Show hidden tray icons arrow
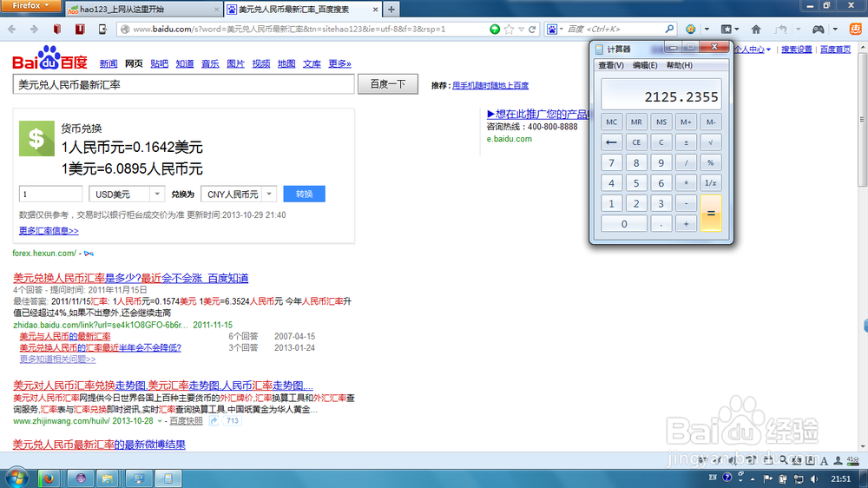This screenshot has height=488, width=868. click(753, 478)
